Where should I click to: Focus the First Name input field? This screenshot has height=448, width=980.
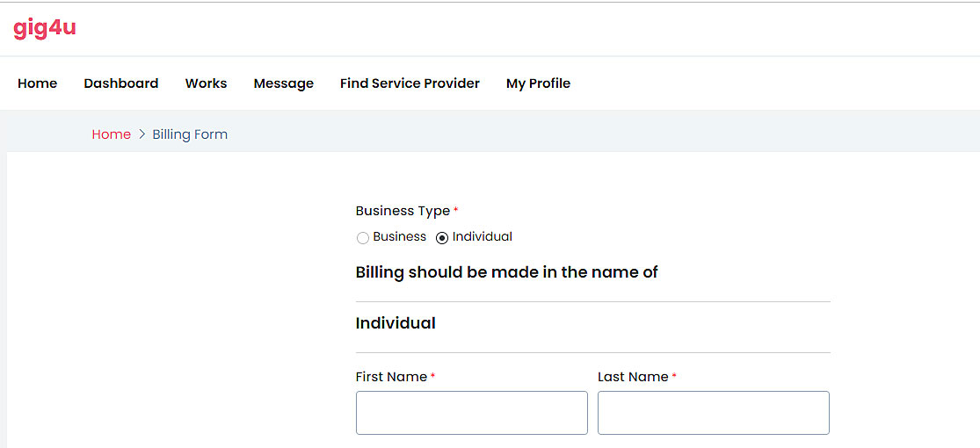coord(471,413)
